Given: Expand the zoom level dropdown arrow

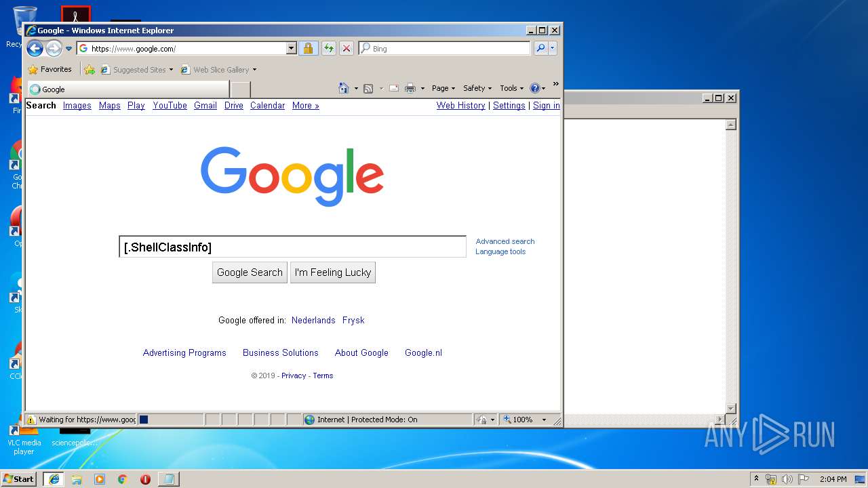Looking at the screenshot, I should (543, 420).
